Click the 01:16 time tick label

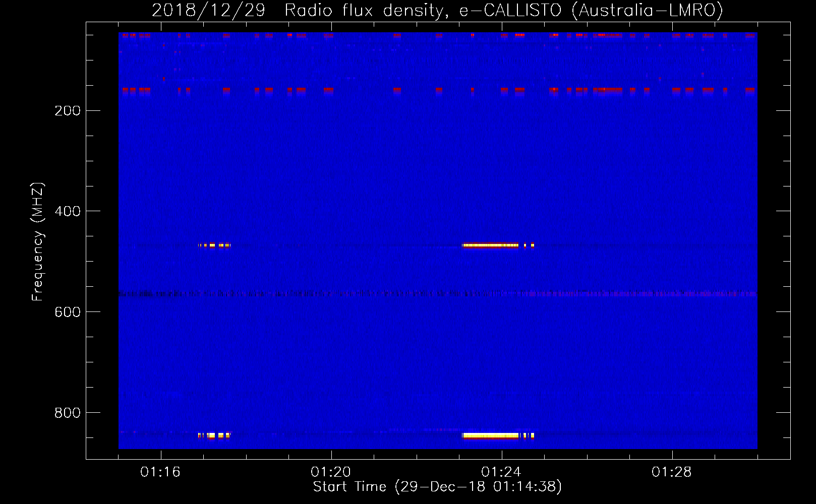click(160, 472)
